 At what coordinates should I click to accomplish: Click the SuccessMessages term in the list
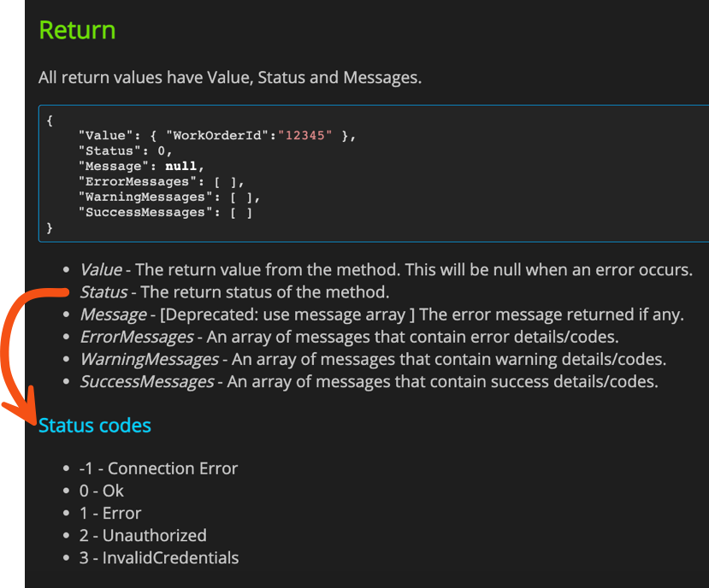(x=147, y=382)
